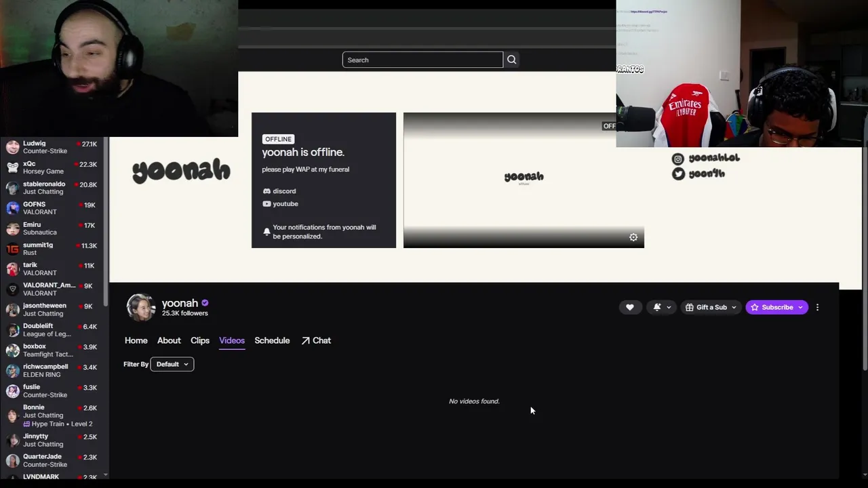
Task: Click the Hype Train Level 2 label
Action: point(58,424)
